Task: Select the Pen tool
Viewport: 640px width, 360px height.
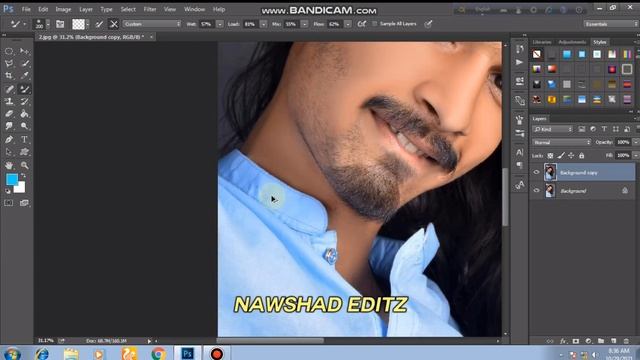Action: click(9, 140)
